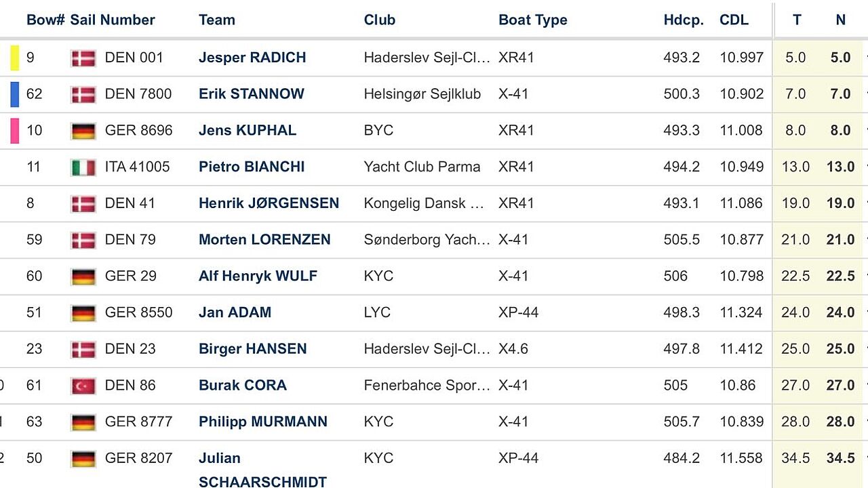Click the Danish flag beside DEN 7800
Viewport: 868px width, 488px height.
[83, 95]
